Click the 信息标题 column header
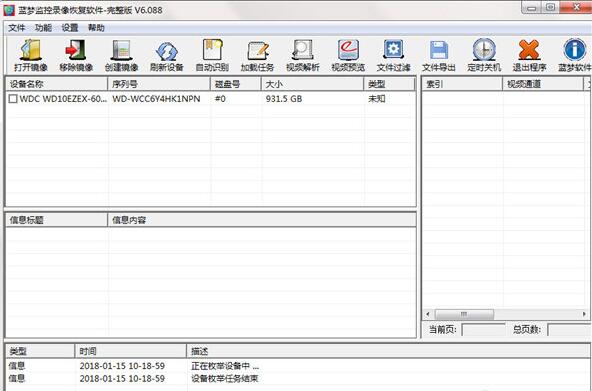The height and width of the screenshot is (391, 592). (57, 220)
